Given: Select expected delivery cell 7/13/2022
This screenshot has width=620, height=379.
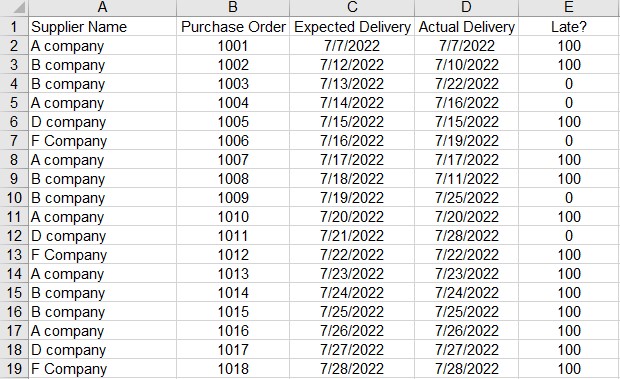Looking at the screenshot, I should tap(352, 83).
